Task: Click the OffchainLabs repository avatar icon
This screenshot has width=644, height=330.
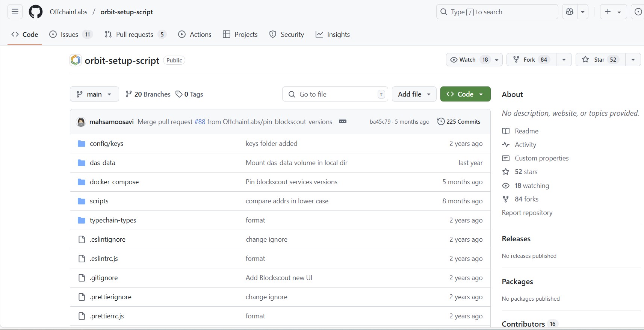Action: coord(76,60)
